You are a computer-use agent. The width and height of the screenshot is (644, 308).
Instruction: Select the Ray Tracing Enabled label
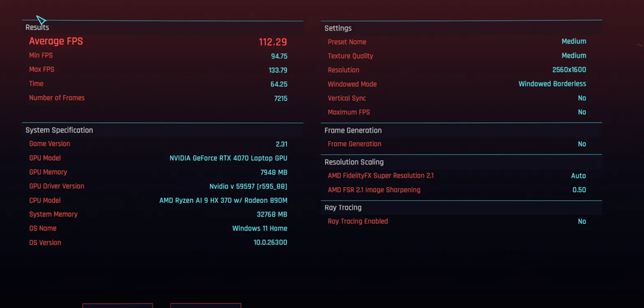click(x=358, y=221)
